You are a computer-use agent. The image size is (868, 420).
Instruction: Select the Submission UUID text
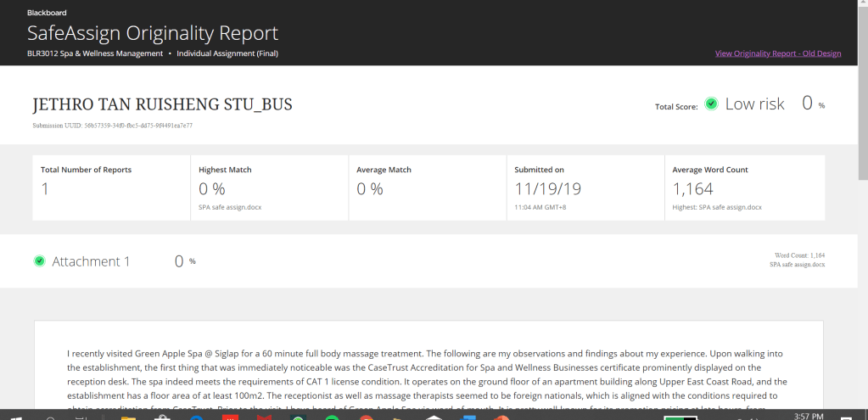(x=113, y=126)
